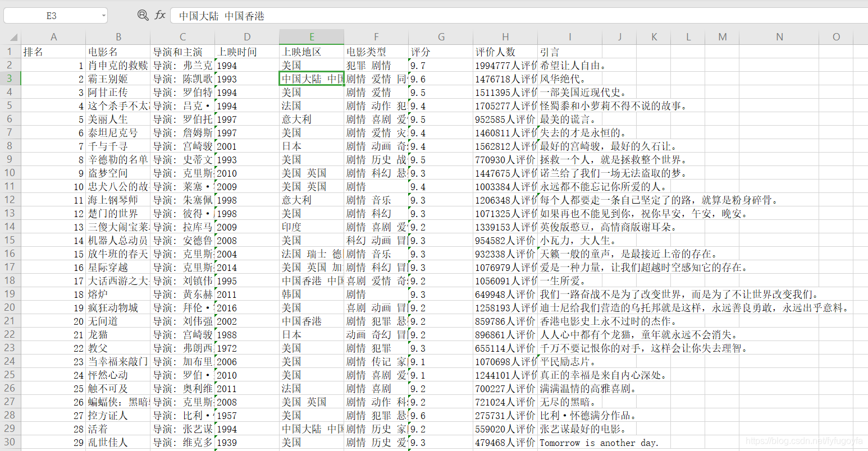The width and height of the screenshot is (868, 451).
Task: Select column O header
Action: (836, 37)
